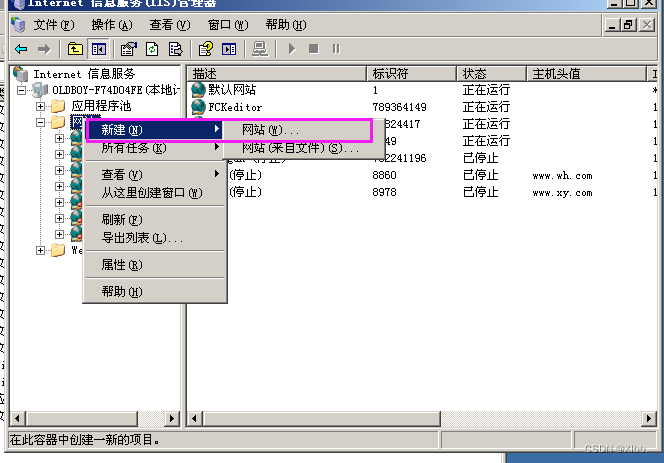The image size is (664, 463).
Task: Click the 默认网站 globe icon in the list
Action: pyautogui.click(x=198, y=90)
